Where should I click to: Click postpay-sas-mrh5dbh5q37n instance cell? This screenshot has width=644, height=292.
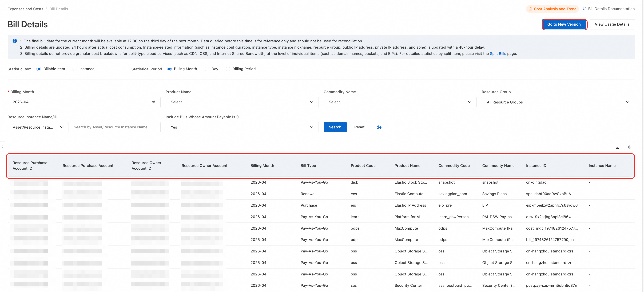point(551,286)
